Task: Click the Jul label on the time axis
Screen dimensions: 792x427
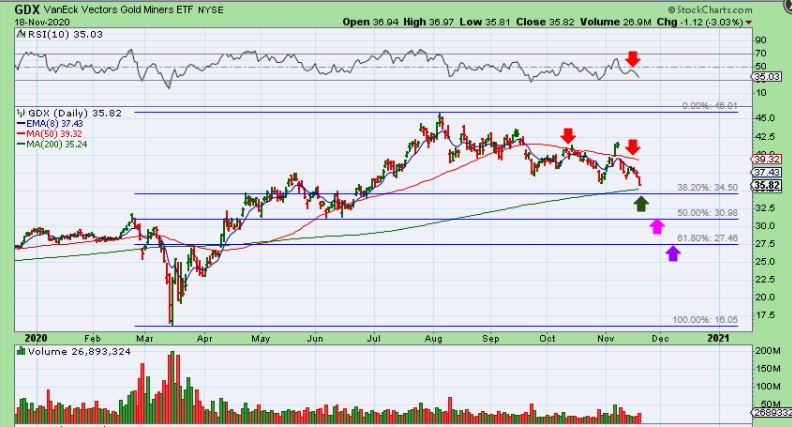Action: click(373, 339)
